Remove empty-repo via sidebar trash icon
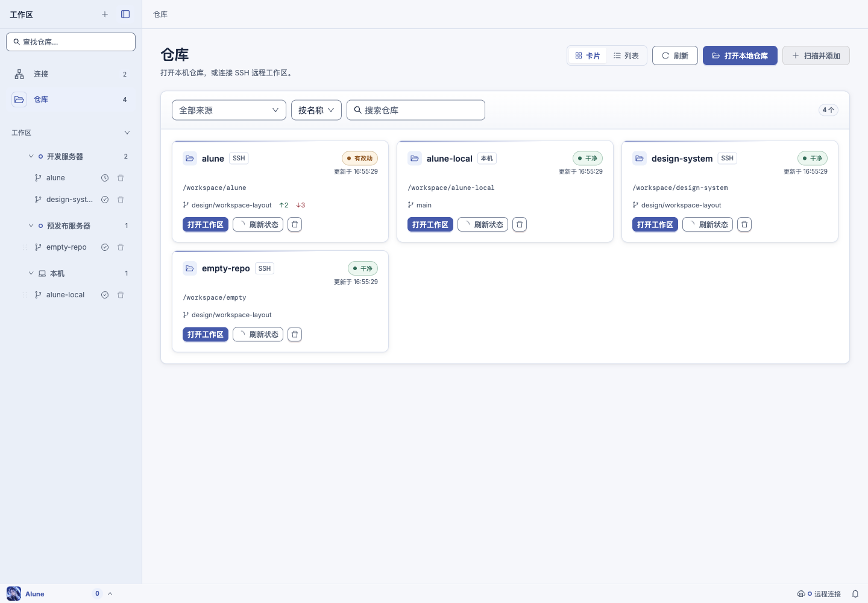Screen dimensions: 868x603 click(121, 247)
